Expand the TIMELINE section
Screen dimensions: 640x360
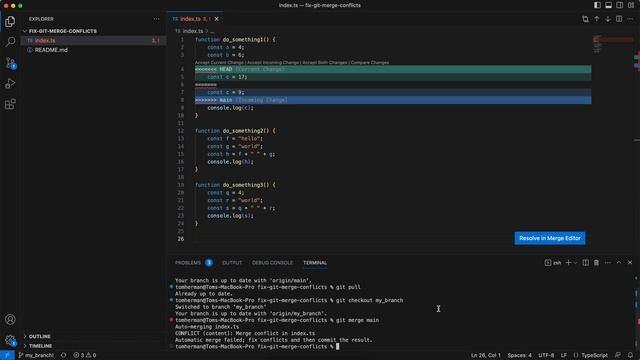pos(40,346)
